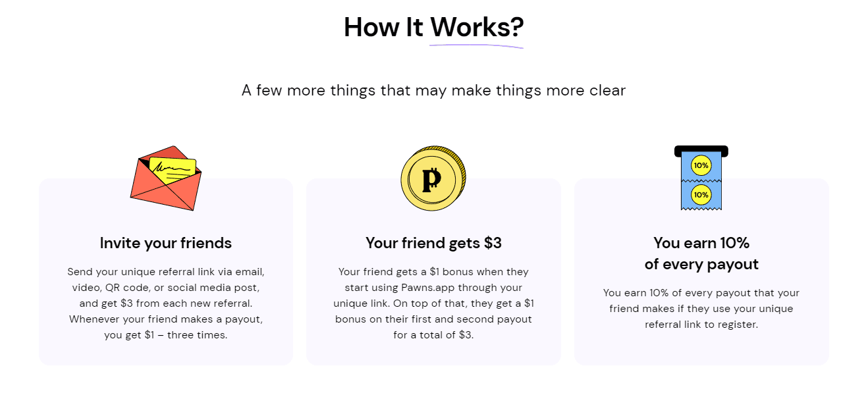The width and height of the screenshot is (868, 395).
Task: Click the $1 bonus description paragraph
Action: coord(433,303)
